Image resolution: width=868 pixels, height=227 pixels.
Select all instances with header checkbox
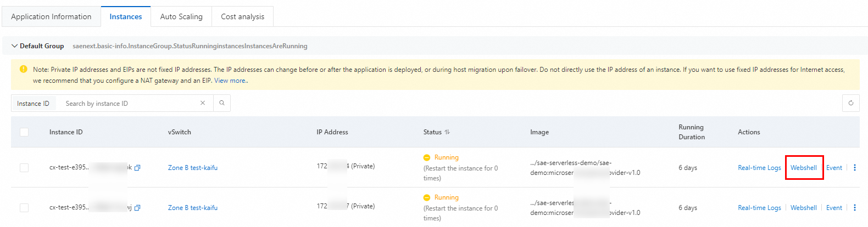click(x=24, y=132)
